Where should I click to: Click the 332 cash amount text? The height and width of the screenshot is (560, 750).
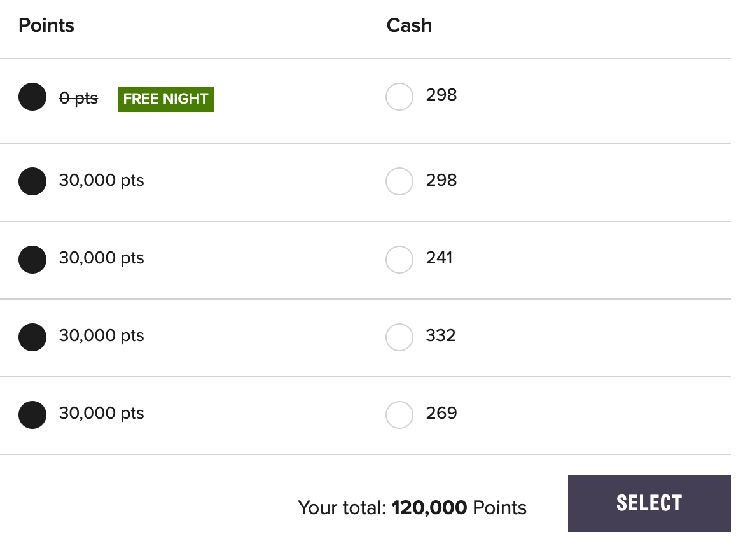[441, 335]
